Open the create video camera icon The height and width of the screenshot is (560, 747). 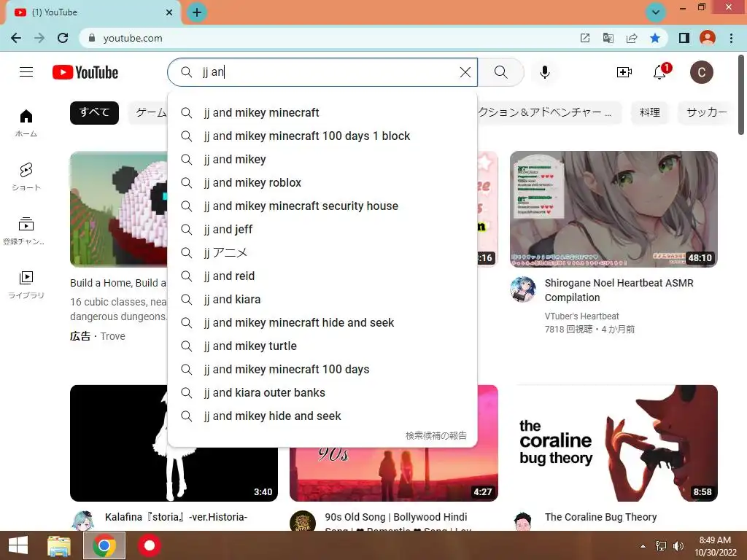tap(624, 72)
